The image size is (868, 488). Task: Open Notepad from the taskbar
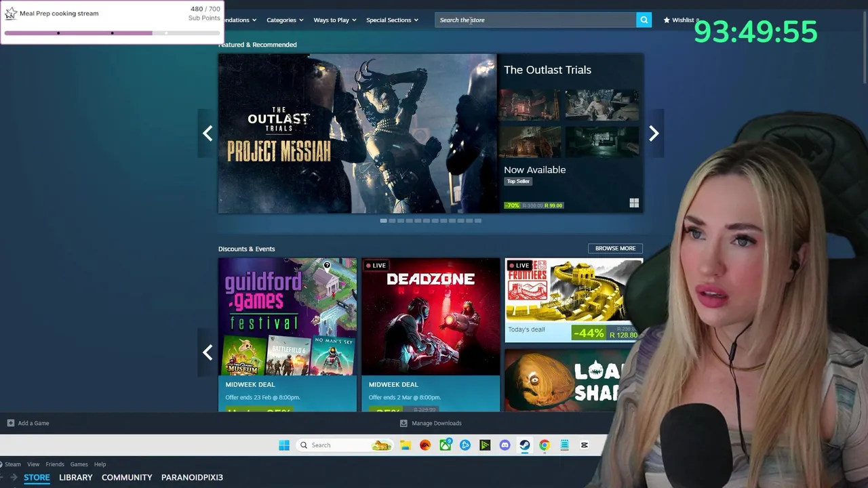pos(564,445)
